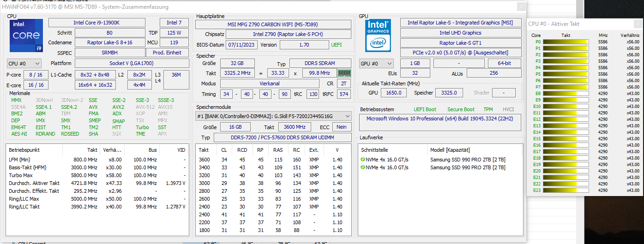Screen dimensions: 644x244
Task: Select the Durchsch. Aktiver Takt row
Action: pyautogui.click(x=97, y=183)
